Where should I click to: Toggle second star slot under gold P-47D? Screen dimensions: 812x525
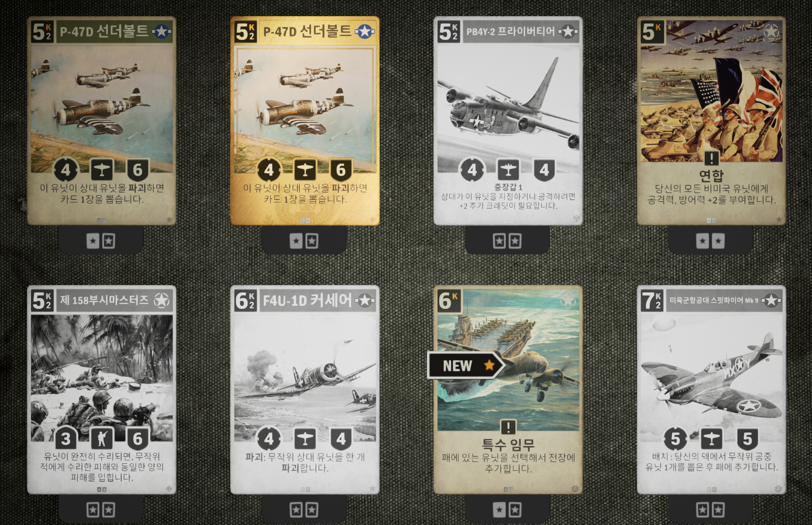[x=312, y=241]
